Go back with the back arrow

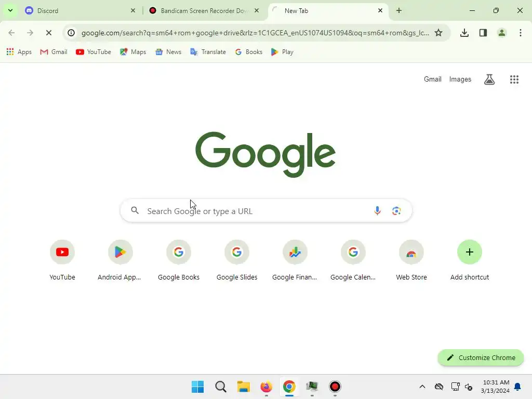pos(11,33)
